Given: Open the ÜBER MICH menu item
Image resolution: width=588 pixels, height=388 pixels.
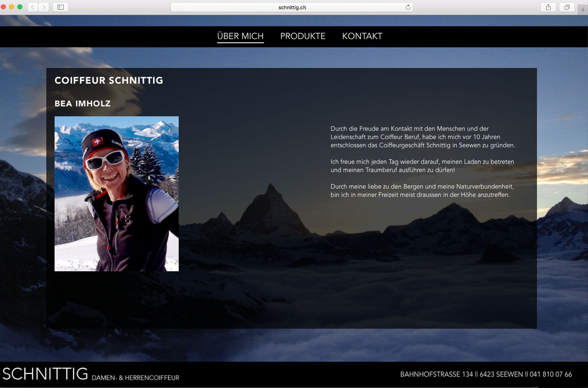Looking at the screenshot, I should click(x=240, y=36).
